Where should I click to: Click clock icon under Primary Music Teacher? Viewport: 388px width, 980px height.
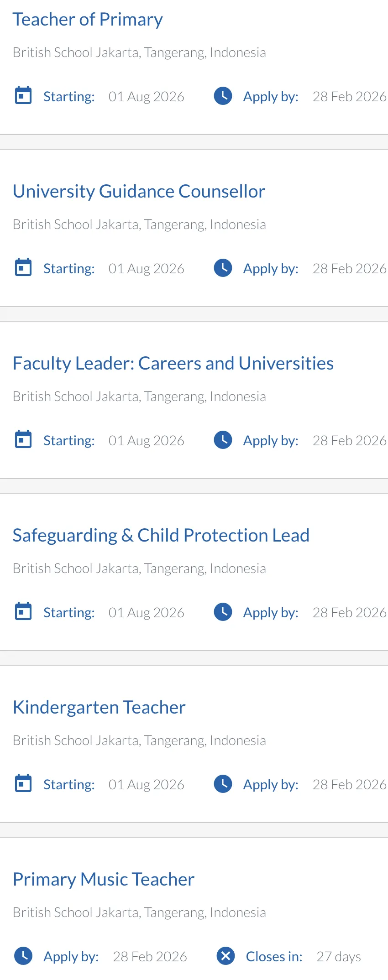click(x=23, y=956)
